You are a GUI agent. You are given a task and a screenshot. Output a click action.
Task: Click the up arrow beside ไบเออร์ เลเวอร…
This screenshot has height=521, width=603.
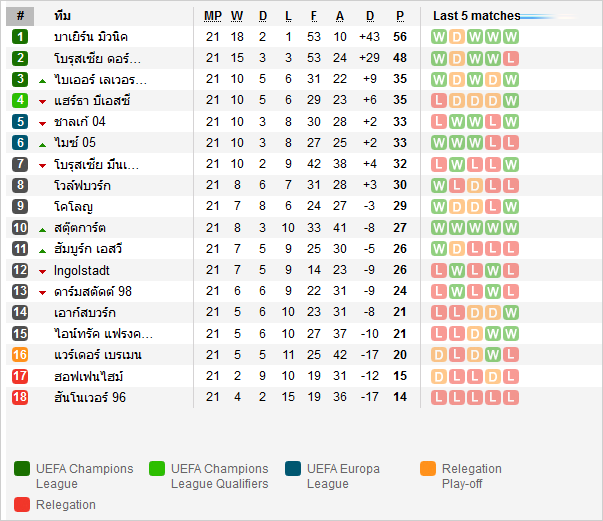tap(42, 80)
